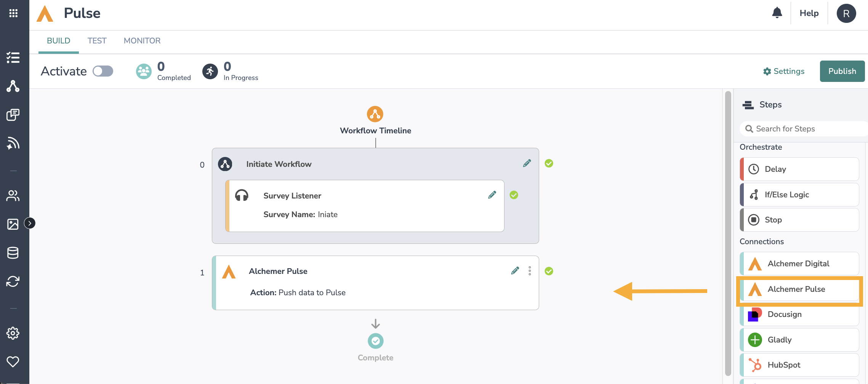Toggle the Activate switch

[x=103, y=71]
